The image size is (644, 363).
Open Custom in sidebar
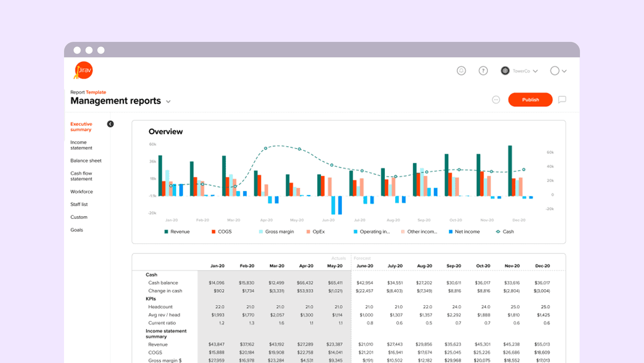click(x=79, y=217)
